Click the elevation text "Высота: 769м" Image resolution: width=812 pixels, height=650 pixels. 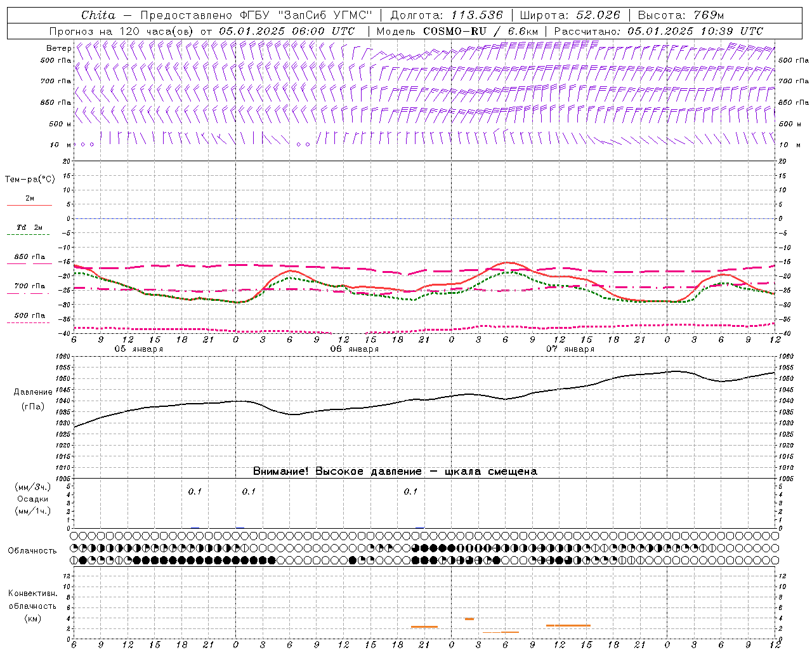681,15
